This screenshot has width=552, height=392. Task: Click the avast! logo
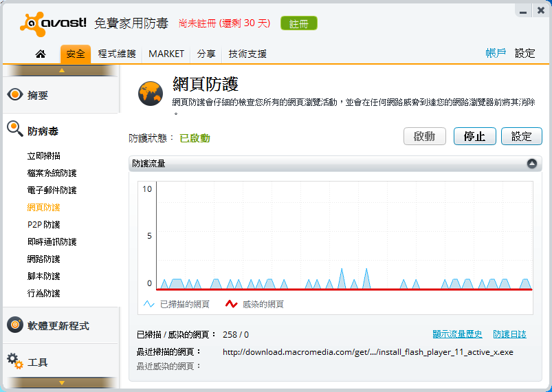[54, 23]
